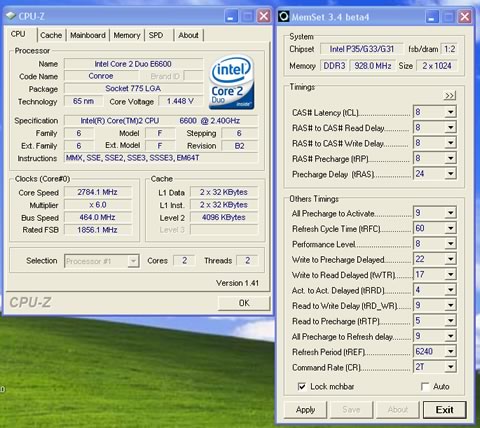Open the Read to Precharge (tRTP) dropdown
480x428 pixels.
tap(450, 321)
